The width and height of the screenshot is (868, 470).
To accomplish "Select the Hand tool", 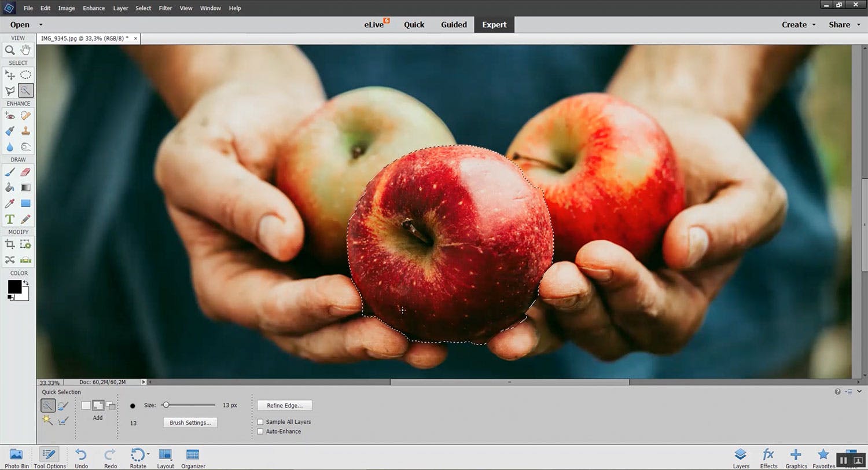I will click(25, 50).
